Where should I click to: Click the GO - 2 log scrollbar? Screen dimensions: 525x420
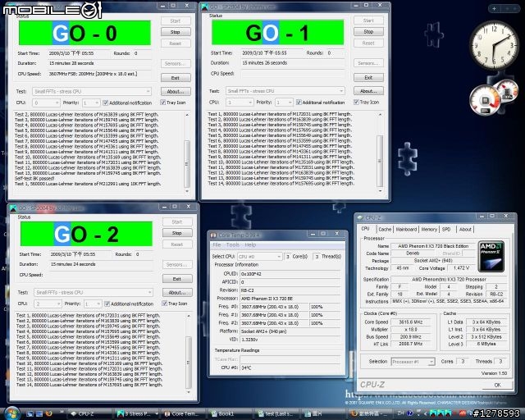(189, 354)
